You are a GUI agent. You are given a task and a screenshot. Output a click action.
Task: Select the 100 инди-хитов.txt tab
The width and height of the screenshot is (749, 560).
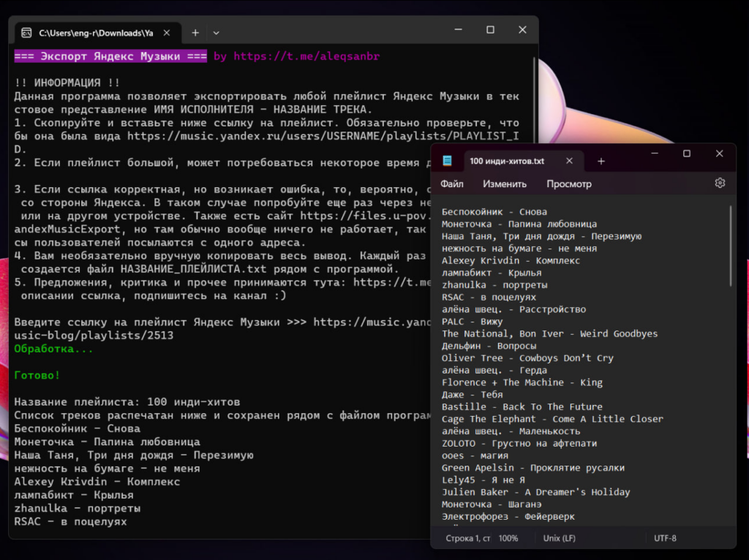tap(506, 161)
